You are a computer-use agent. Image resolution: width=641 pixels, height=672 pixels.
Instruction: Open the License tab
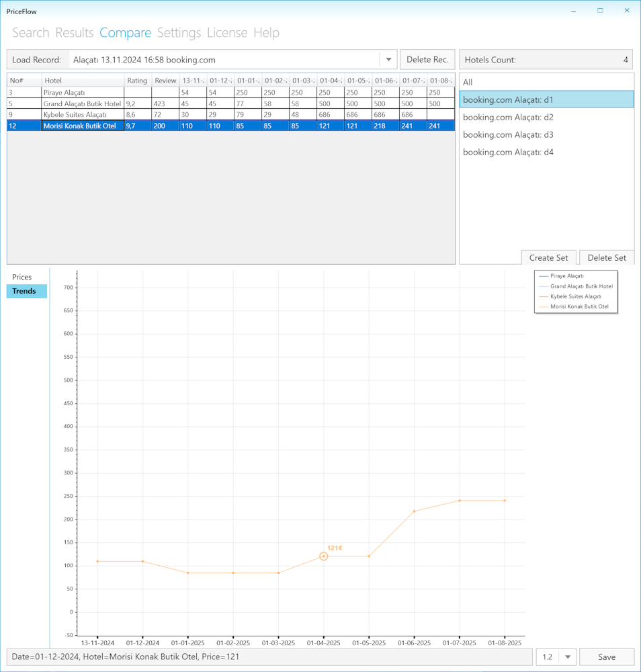227,32
